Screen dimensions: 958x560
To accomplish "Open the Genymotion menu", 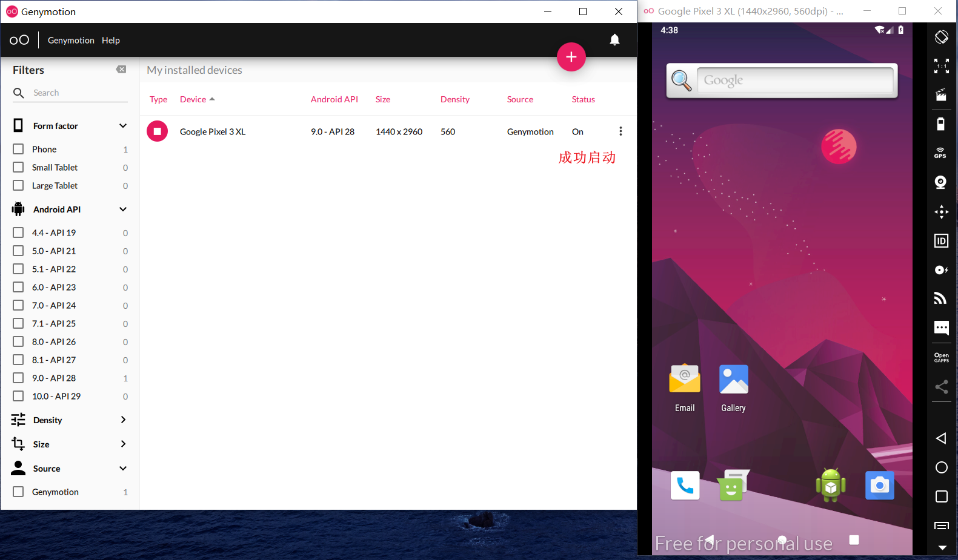I will pyautogui.click(x=71, y=40).
